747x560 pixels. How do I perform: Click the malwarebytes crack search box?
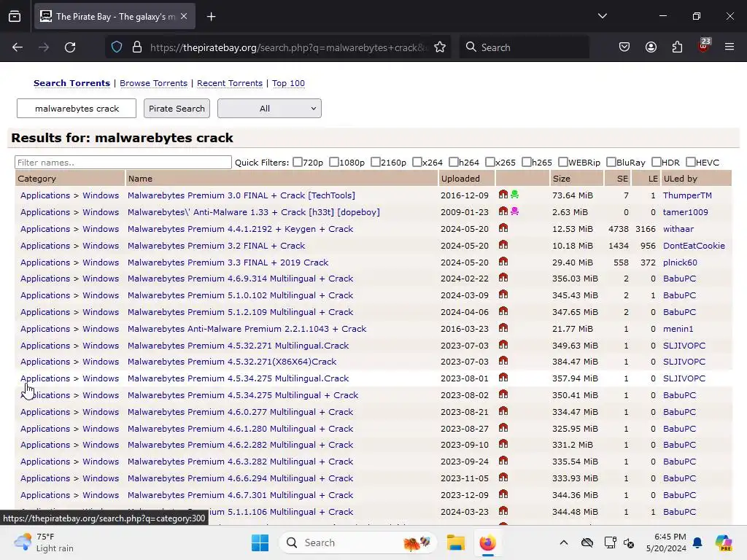[x=77, y=108]
